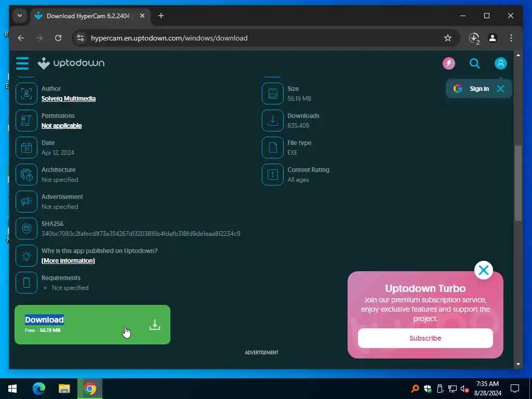Go back to previous page
The image size is (532, 399).
pos(21,38)
